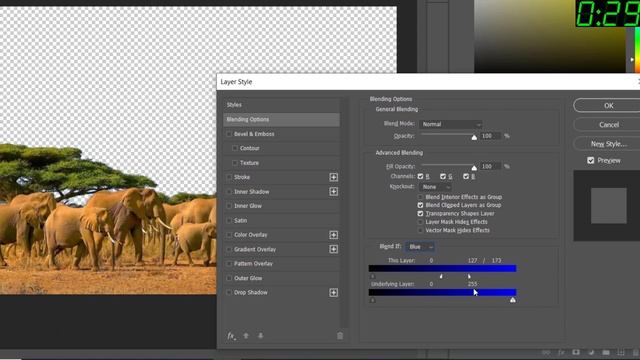Click the New Style button

click(x=608, y=144)
